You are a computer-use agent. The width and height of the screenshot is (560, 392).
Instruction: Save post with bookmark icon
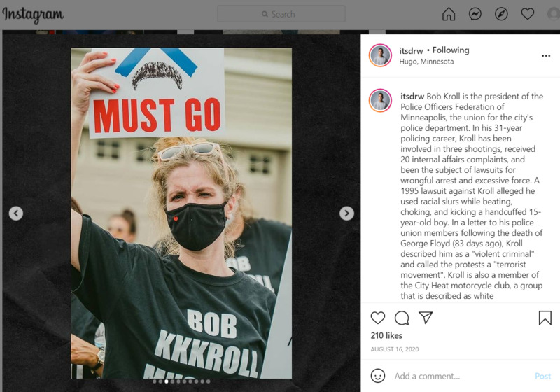pos(545,318)
